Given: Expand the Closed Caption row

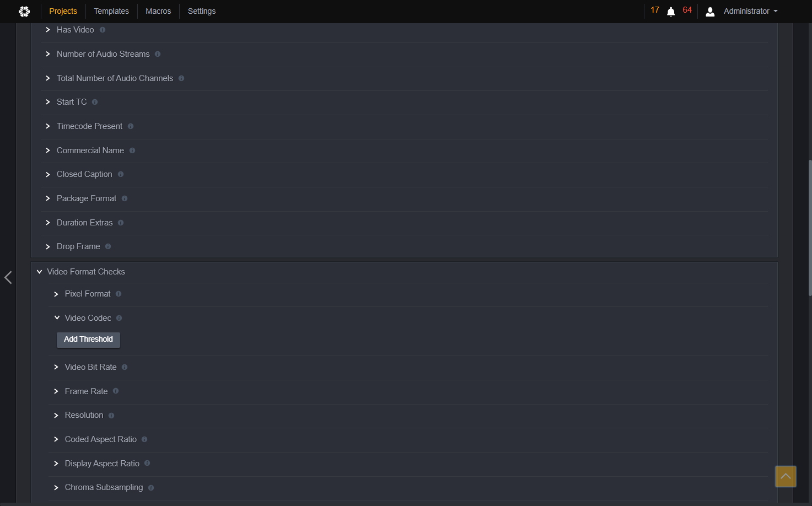Looking at the screenshot, I should tap(48, 174).
